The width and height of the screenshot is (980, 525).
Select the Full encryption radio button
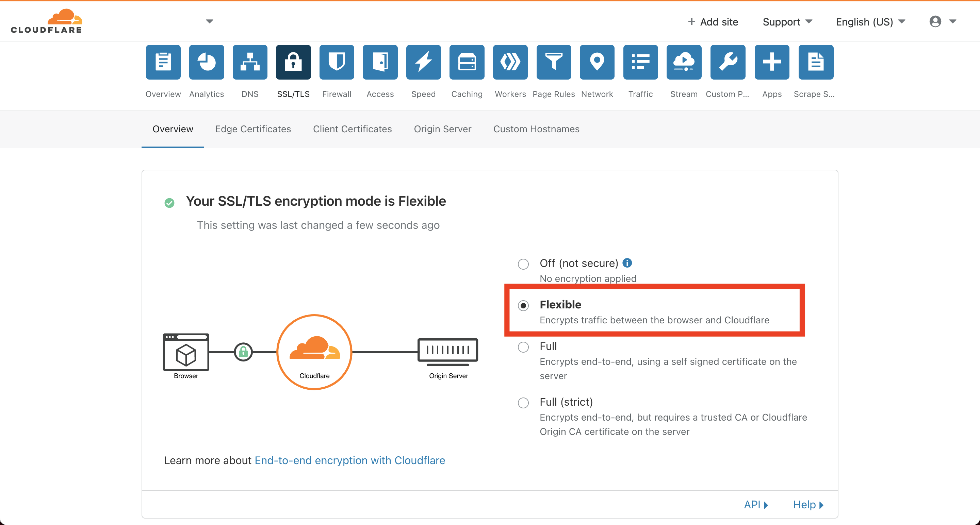pos(523,347)
